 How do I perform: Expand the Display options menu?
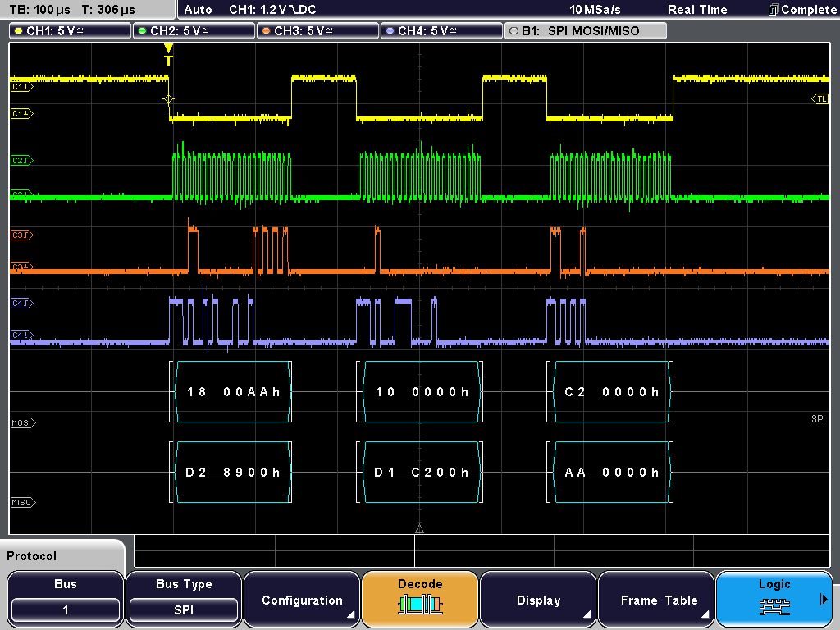(538, 600)
